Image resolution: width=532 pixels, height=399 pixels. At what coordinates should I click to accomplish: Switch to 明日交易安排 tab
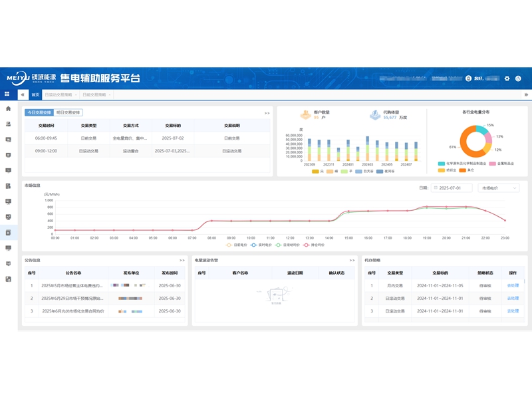(68, 113)
